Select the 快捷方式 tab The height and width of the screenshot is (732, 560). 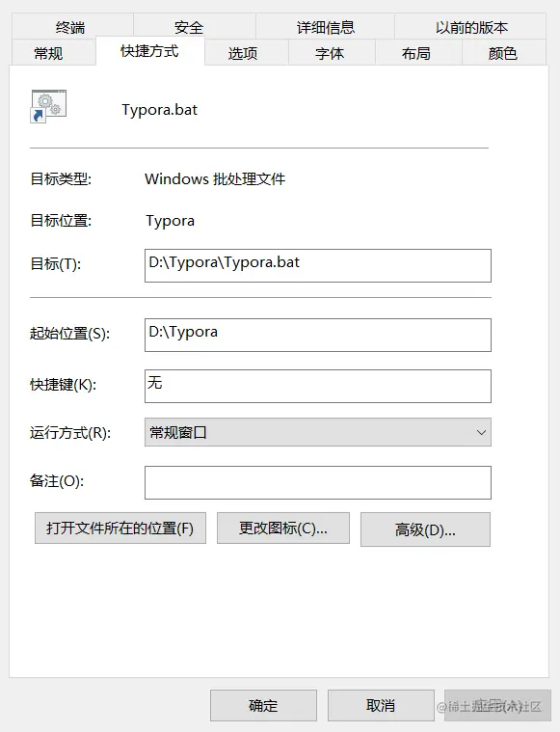coord(149,51)
